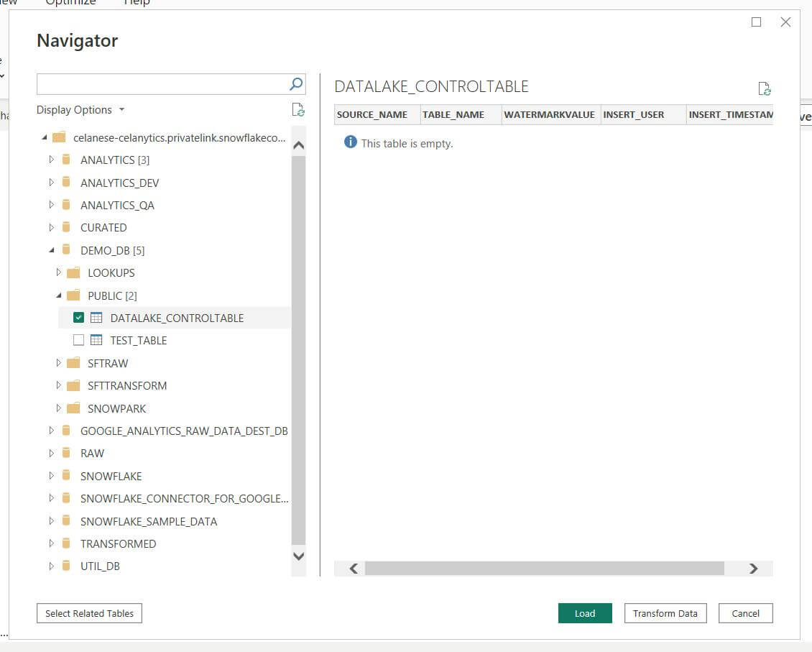The image size is (812, 652).
Task: Uncheck the DATALAKE_CONTROLTABLE checkbox
Action: pos(79,318)
